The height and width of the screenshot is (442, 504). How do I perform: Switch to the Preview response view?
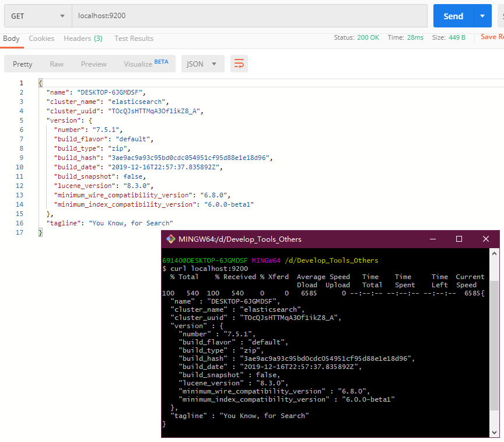(93, 64)
